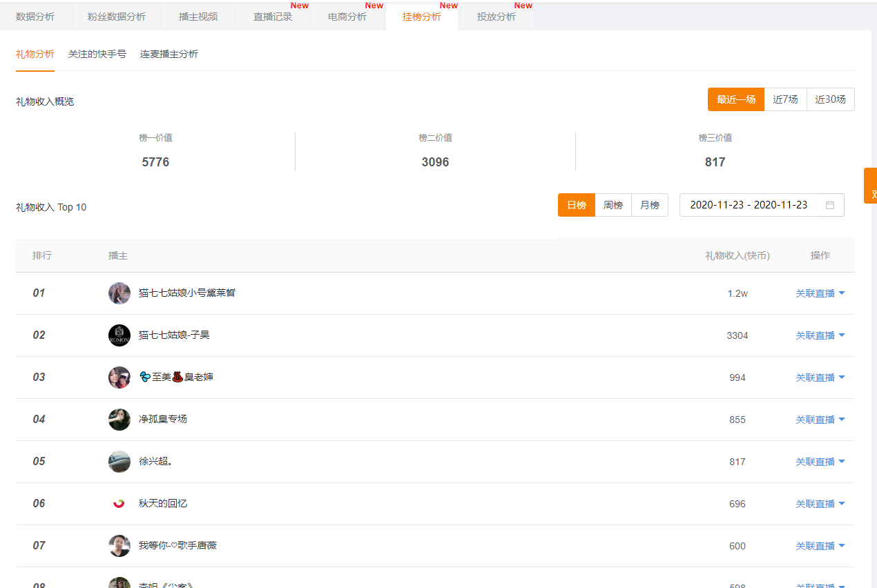
Task: Click 徐兴超 avatar image
Action: click(119, 461)
